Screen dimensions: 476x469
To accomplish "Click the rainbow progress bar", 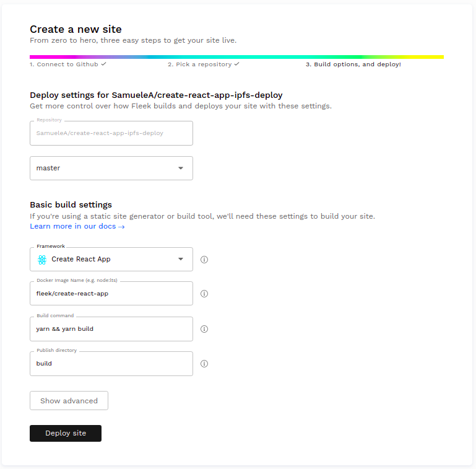I will [x=236, y=57].
